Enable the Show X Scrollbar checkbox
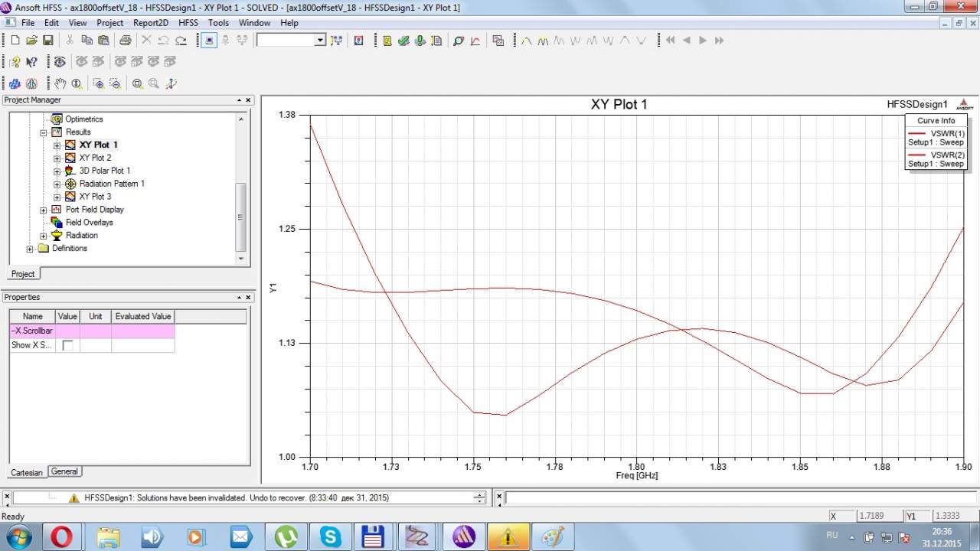Screen dimensions: 980x551 point(67,345)
